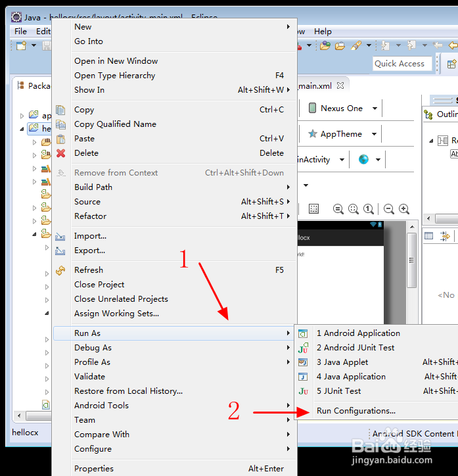Close the activity_main.xml editor tab
The image size is (458, 476).
340,85
